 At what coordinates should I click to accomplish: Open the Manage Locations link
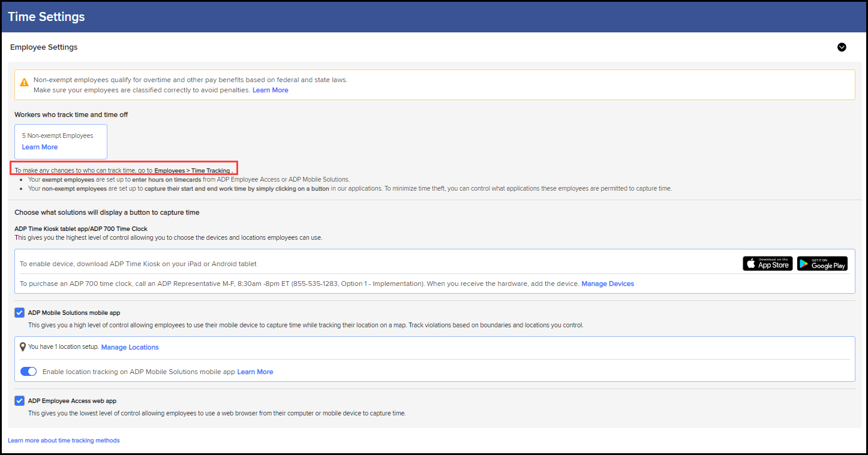point(130,347)
